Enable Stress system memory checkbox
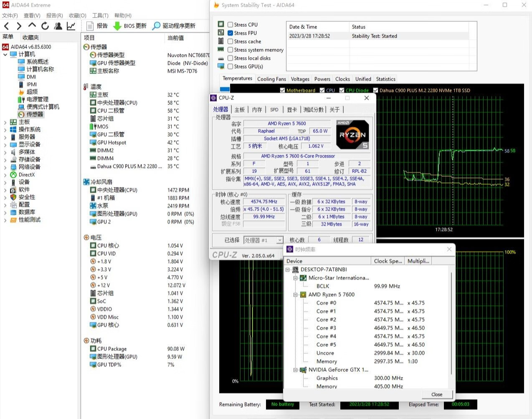Image resolution: width=532 pixels, height=419 pixels. (230, 50)
